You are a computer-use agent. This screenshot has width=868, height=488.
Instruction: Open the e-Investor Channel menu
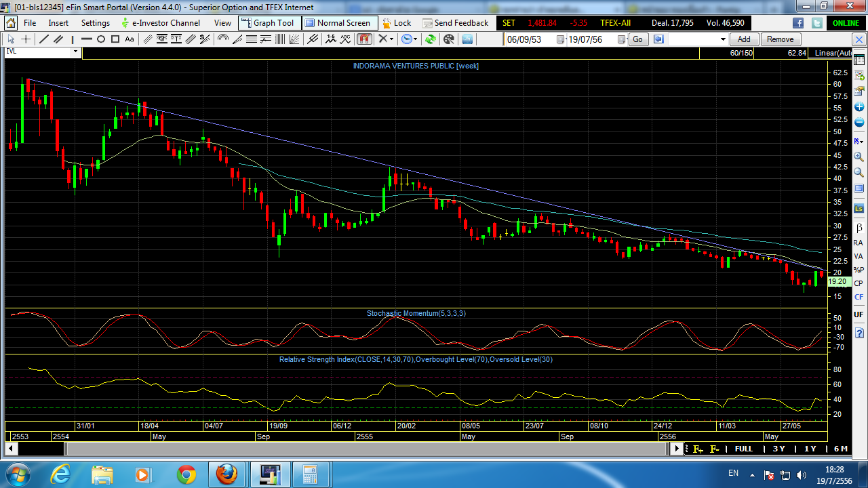pos(160,22)
